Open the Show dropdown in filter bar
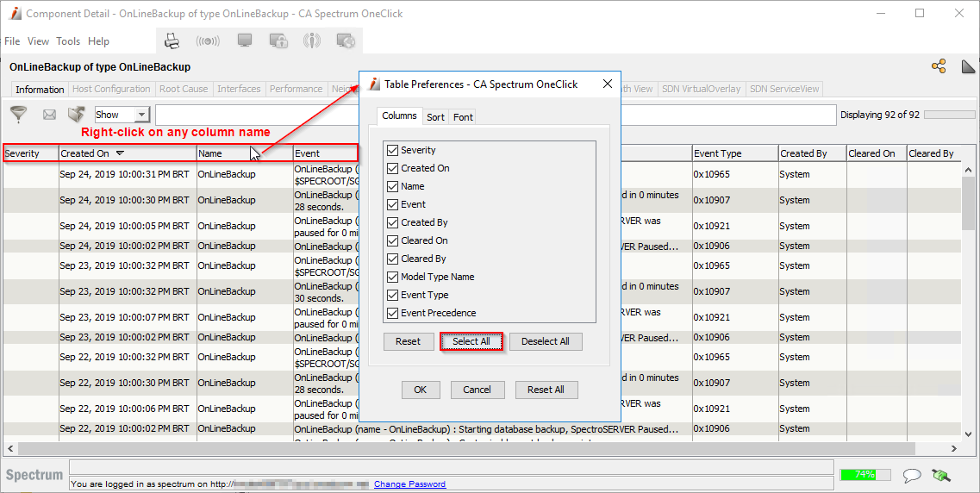The height and width of the screenshot is (493, 980). tap(142, 115)
